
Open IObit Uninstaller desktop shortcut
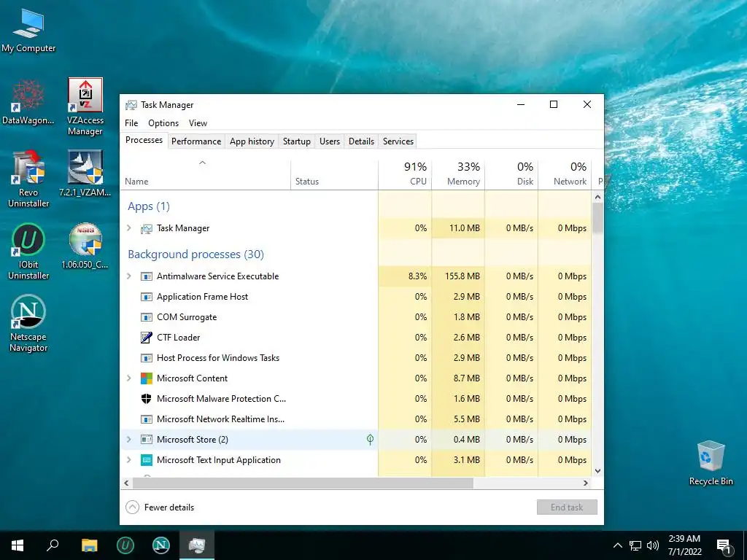pyautogui.click(x=28, y=252)
